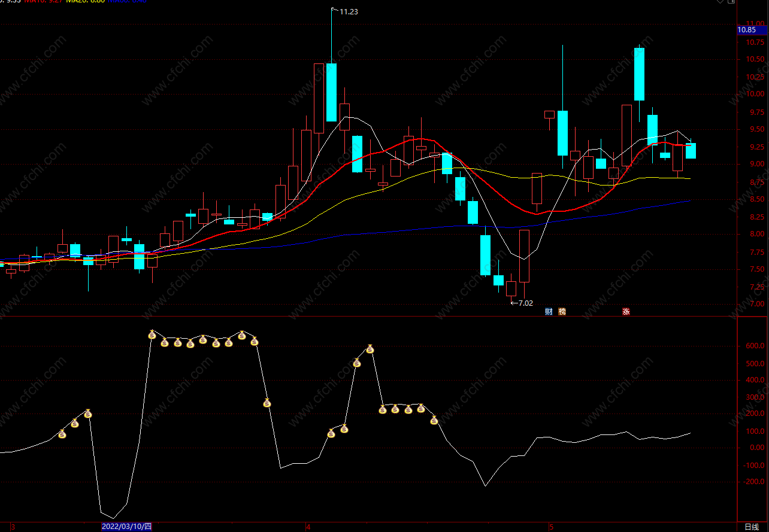Screen dimensions: 769x532
Task: Click month marker 4 on the time axis
Action: (308, 527)
